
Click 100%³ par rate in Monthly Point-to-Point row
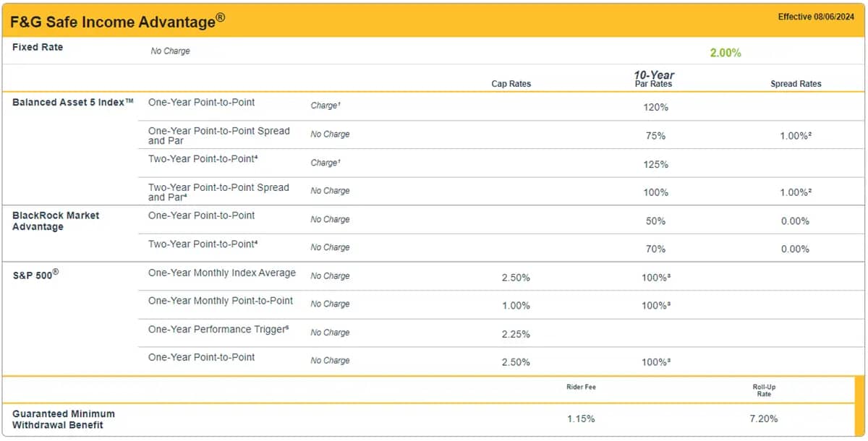[x=655, y=306]
